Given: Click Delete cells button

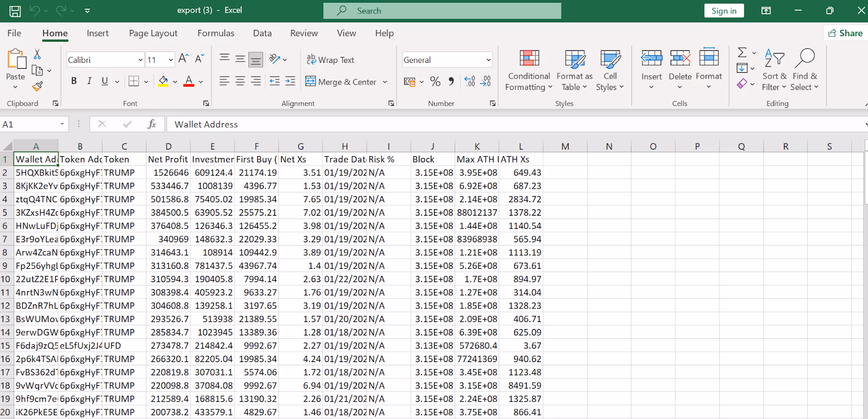Looking at the screenshot, I should (680, 69).
